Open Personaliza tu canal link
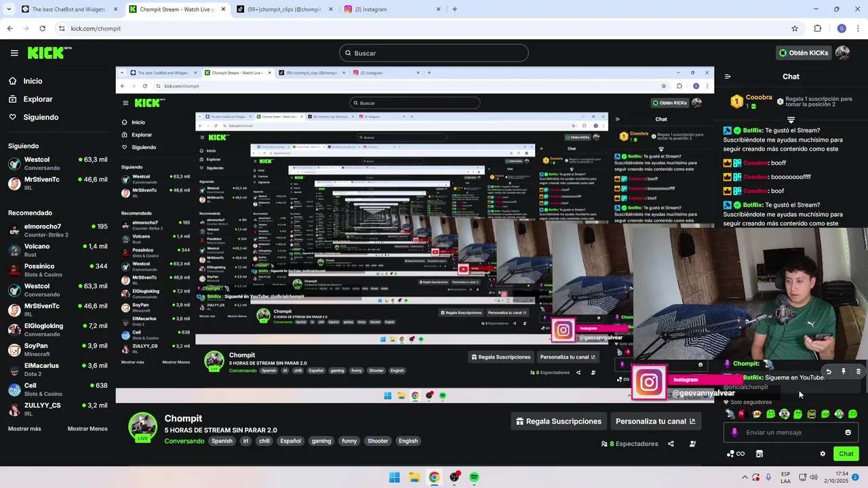Viewport: 868px width, 488px height. (655, 422)
